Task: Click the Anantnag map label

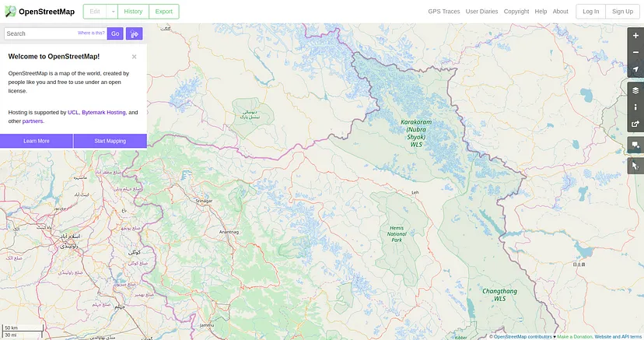Action: 229,232
